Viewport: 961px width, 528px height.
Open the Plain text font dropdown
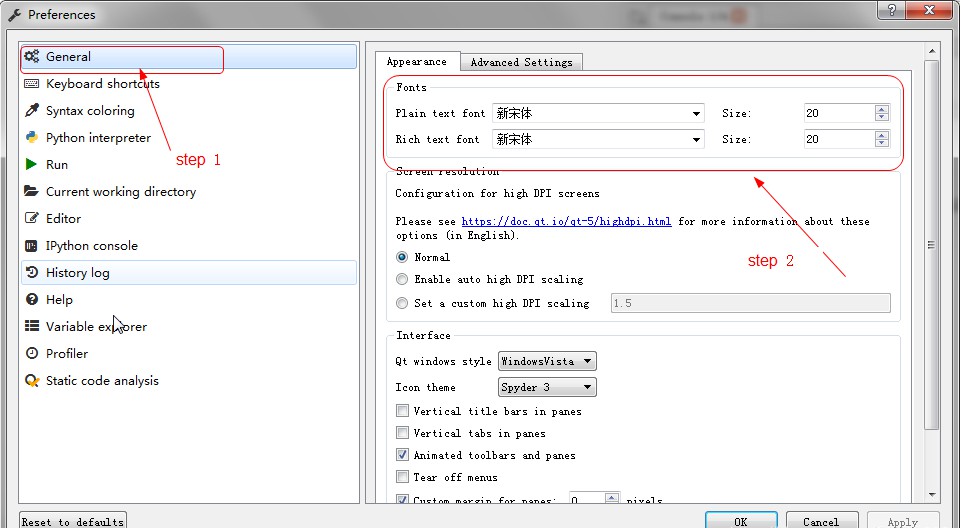tap(598, 113)
